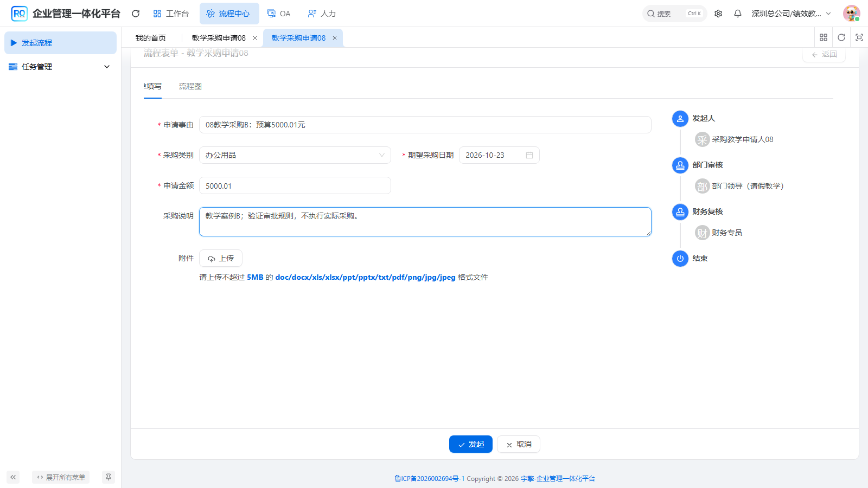868x488 pixels.
Task: Click the 取消 button
Action: (519, 444)
